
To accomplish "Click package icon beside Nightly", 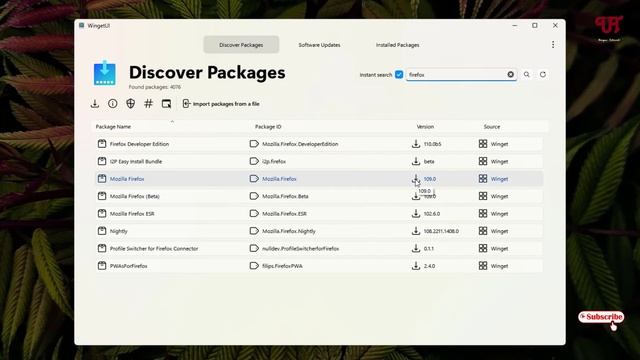I will (102, 231).
